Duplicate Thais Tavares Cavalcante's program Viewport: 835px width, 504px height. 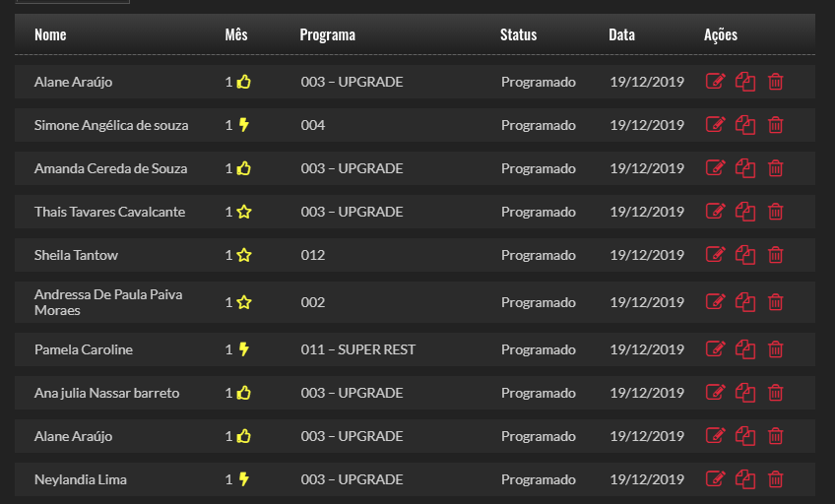[x=745, y=212]
